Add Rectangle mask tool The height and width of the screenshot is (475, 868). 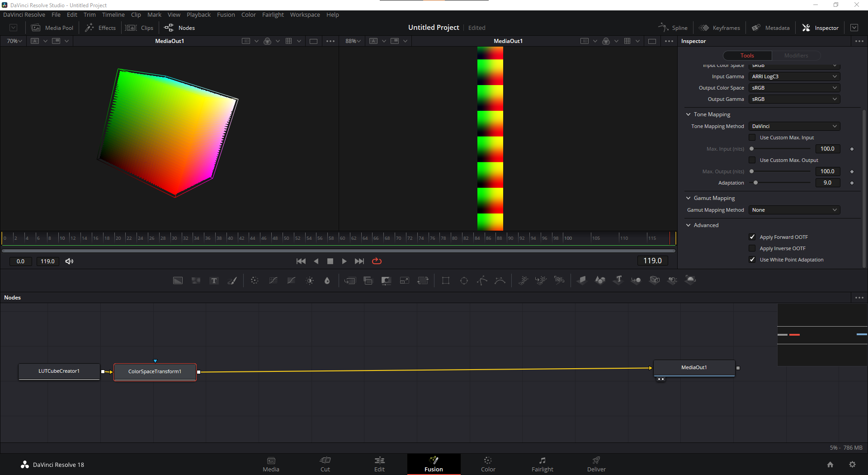446,280
